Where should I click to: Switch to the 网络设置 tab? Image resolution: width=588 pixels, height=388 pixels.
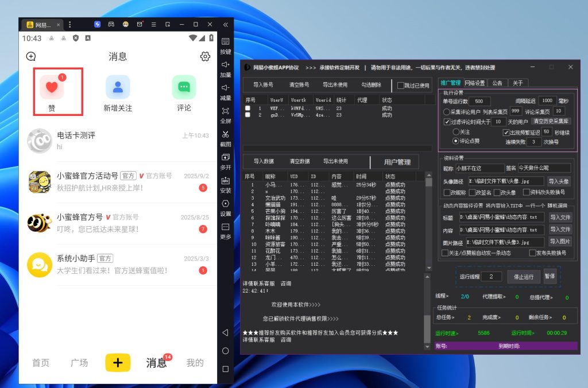coord(474,83)
